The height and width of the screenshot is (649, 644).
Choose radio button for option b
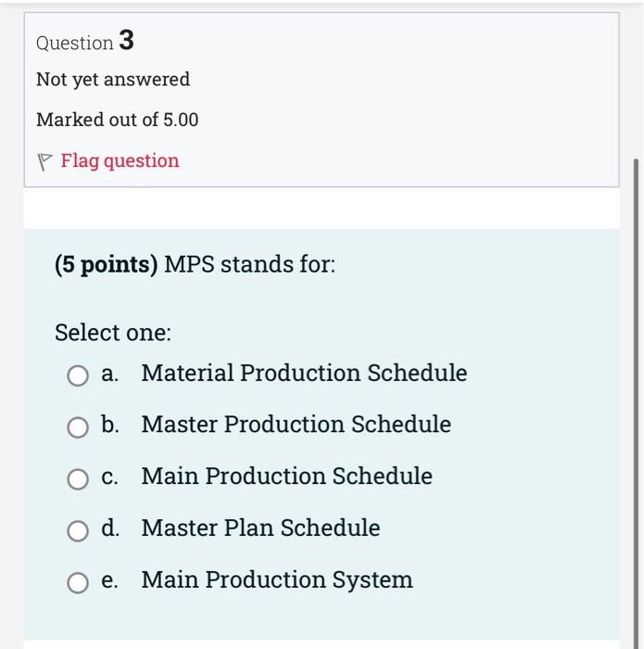[78, 426]
